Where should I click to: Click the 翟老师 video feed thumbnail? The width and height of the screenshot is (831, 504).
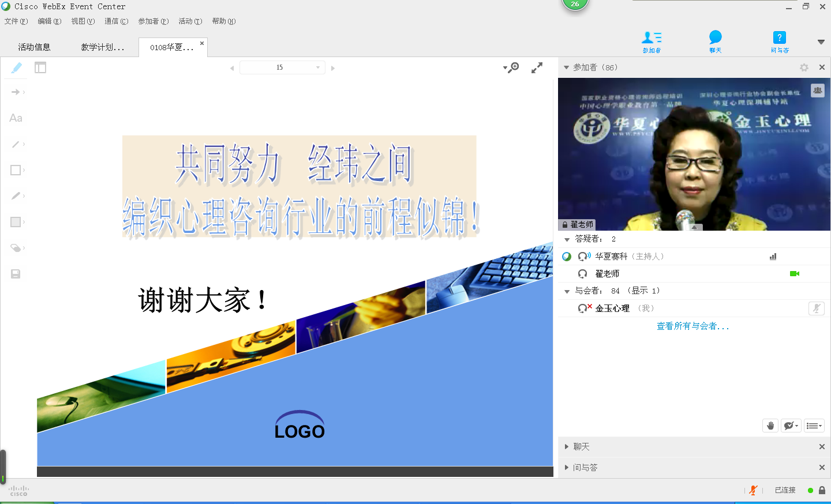[x=694, y=154]
